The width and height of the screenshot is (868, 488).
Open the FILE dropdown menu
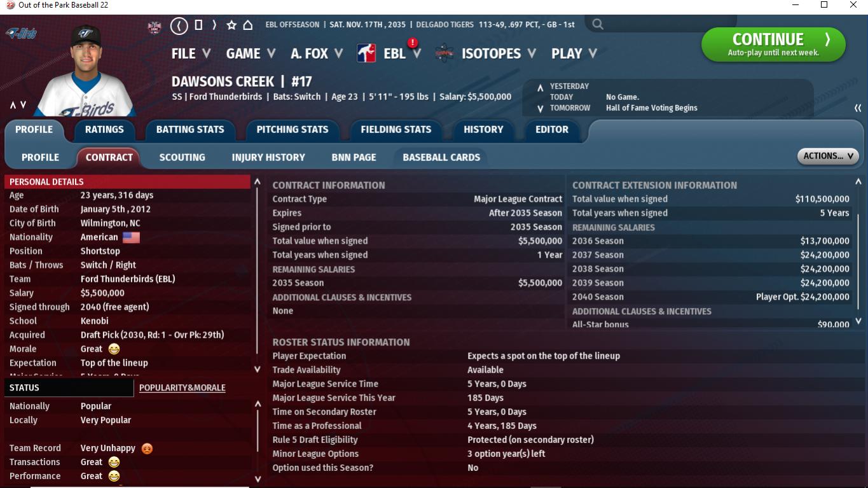pyautogui.click(x=190, y=53)
